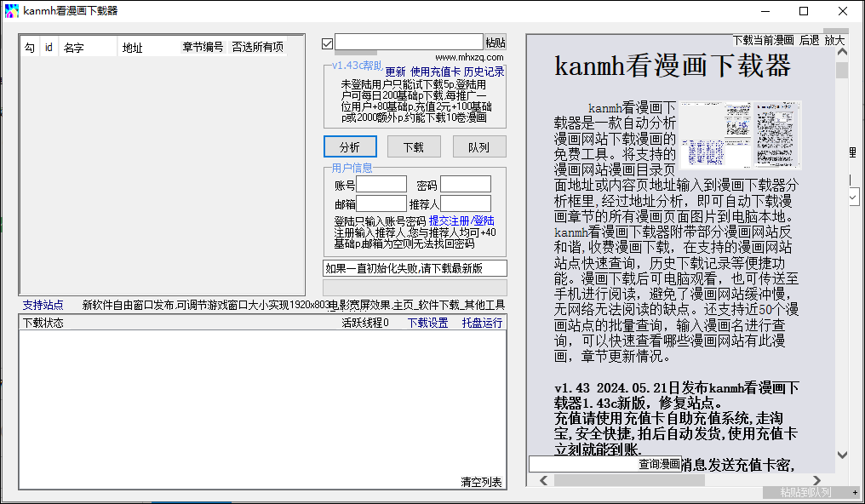
Task: Click the horizontal scroll right arrow
Action: [816, 480]
